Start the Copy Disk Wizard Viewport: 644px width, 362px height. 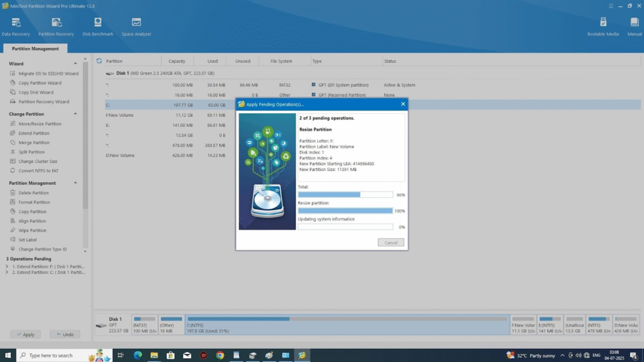click(31, 92)
